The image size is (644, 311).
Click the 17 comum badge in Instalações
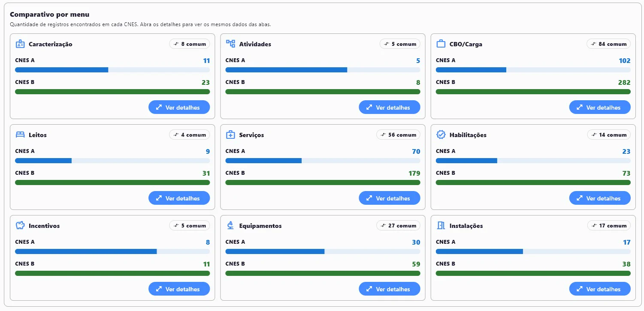click(x=609, y=225)
